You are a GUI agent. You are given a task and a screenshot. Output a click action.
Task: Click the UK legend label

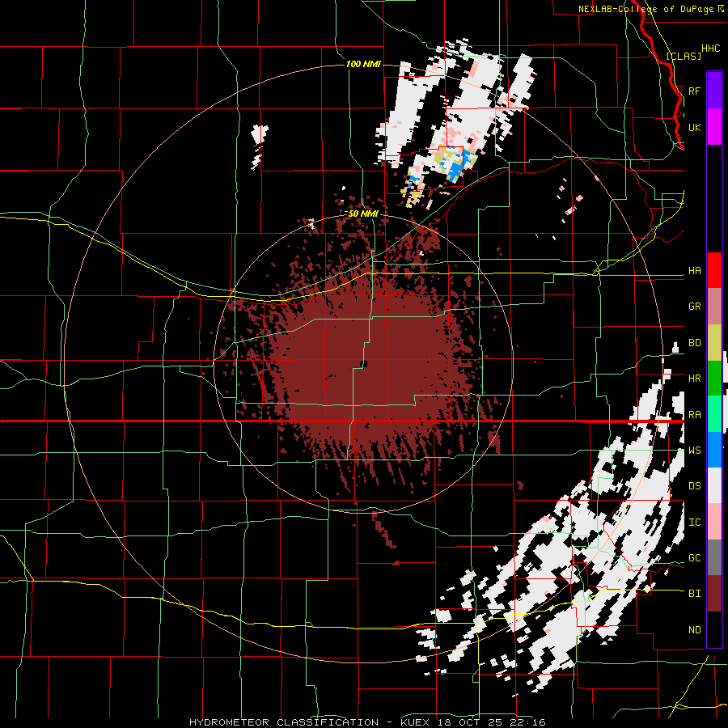click(694, 127)
